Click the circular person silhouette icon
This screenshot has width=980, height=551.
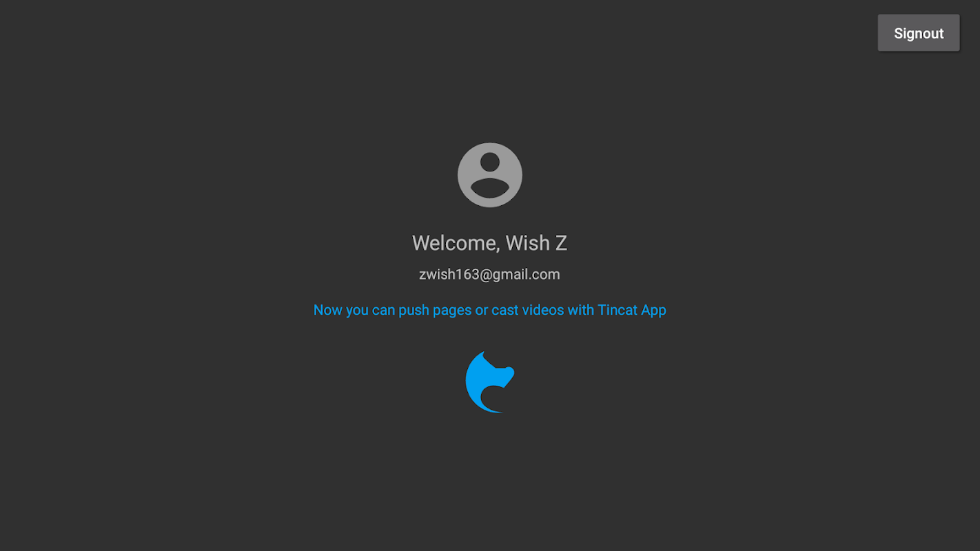point(490,175)
